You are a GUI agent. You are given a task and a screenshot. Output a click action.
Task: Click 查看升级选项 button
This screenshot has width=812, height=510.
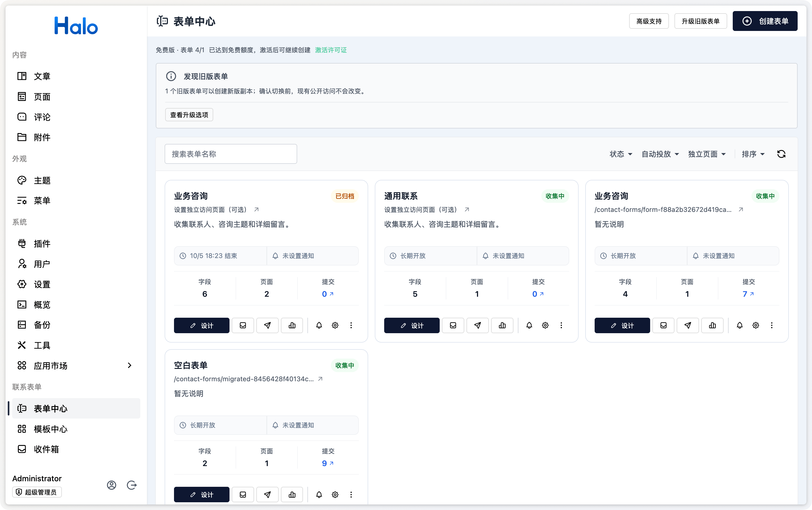click(x=189, y=115)
